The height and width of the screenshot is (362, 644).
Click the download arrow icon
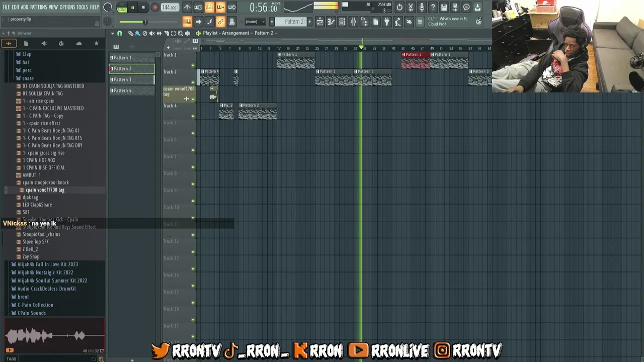pyautogui.click(x=477, y=7)
